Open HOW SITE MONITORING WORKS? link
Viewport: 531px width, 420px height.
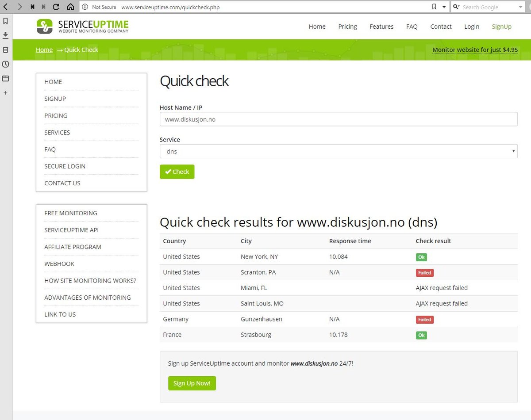90,280
